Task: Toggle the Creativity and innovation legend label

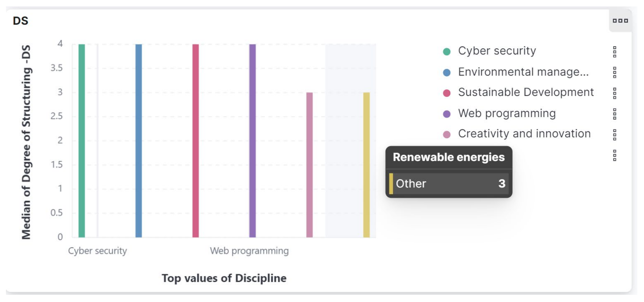Action: click(x=524, y=134)
